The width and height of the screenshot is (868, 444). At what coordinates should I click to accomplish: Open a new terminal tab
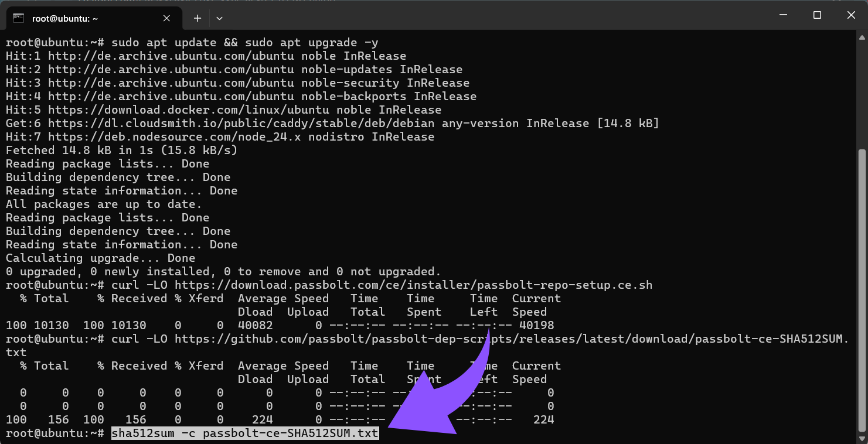click(198, 18)
